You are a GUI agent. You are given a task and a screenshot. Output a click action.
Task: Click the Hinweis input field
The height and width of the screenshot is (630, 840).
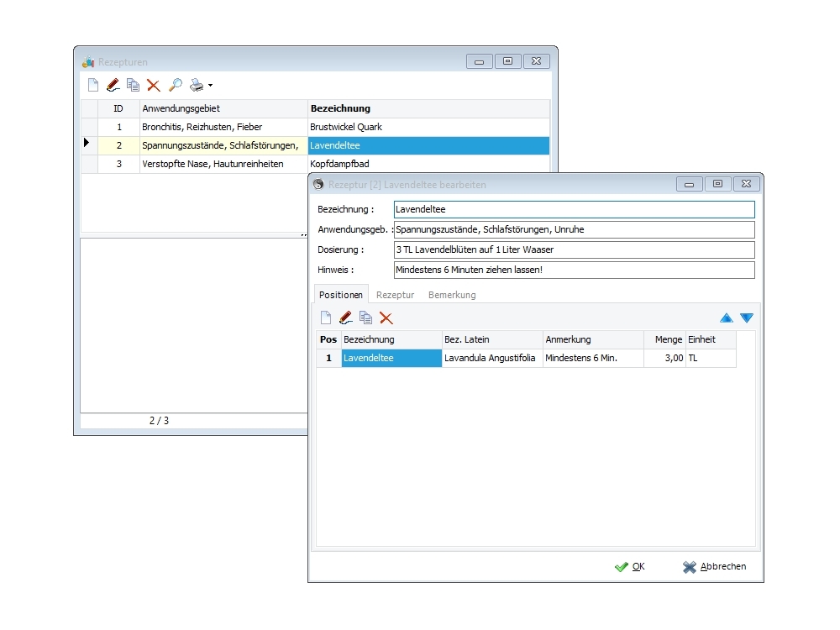[575, 270]
